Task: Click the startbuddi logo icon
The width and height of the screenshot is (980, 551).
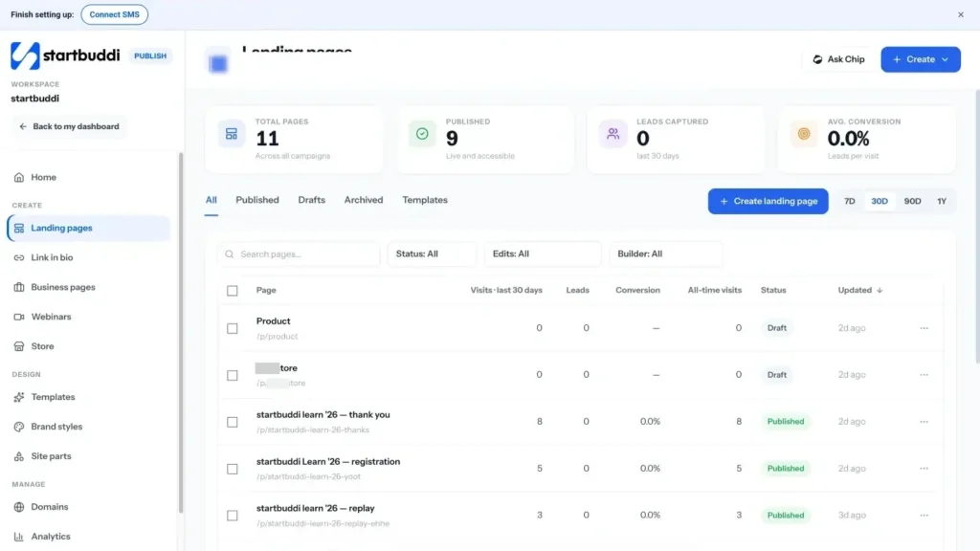Action: (25, 55)
